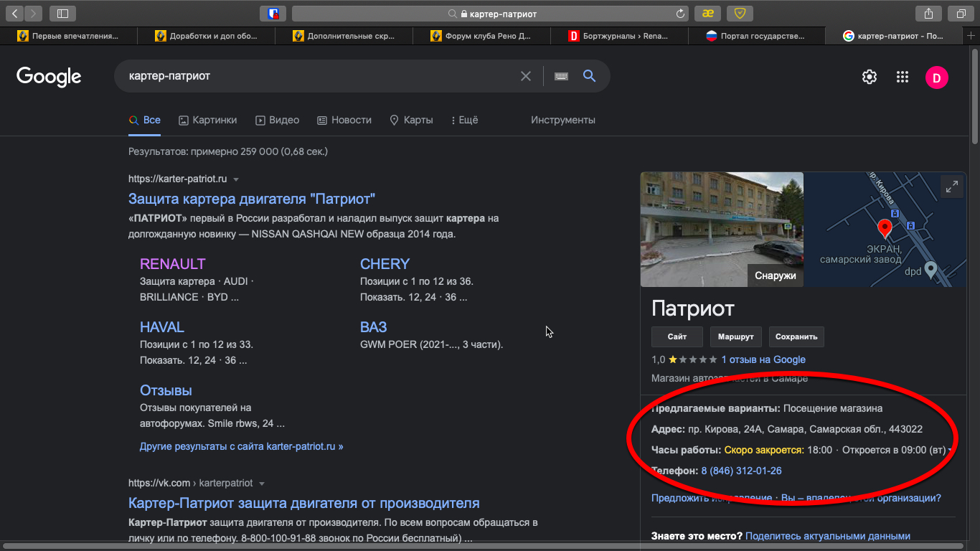980x551 pixels.
Task: Reload the page with refresh icon
Action: pos(680,13)
